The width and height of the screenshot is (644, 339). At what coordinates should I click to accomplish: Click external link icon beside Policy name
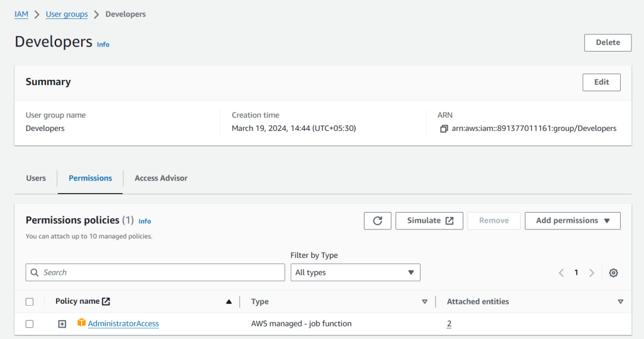(106, 301)
